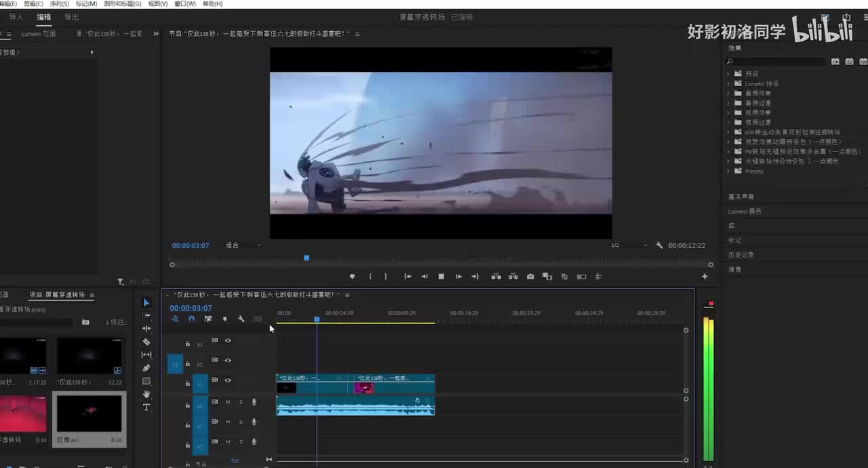Solo audio track A1
Screen dimensions: 868x468
pyautogui.click(x=241, y=402)
